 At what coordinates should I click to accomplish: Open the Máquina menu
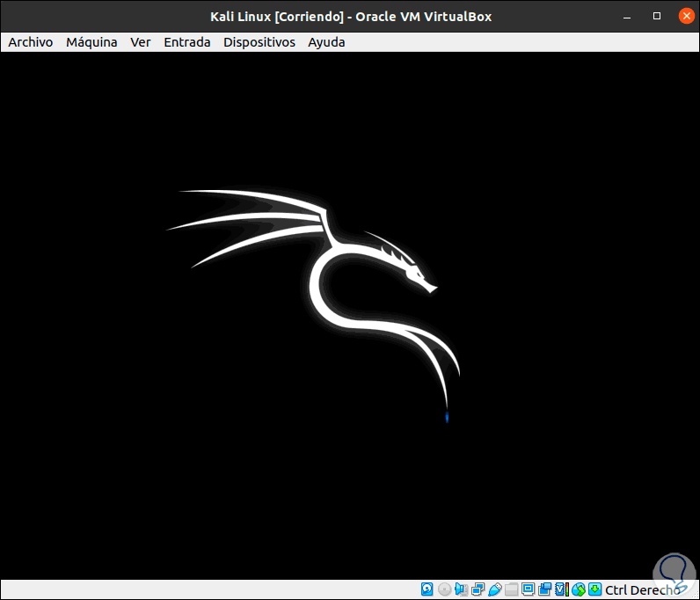[91, 42]
